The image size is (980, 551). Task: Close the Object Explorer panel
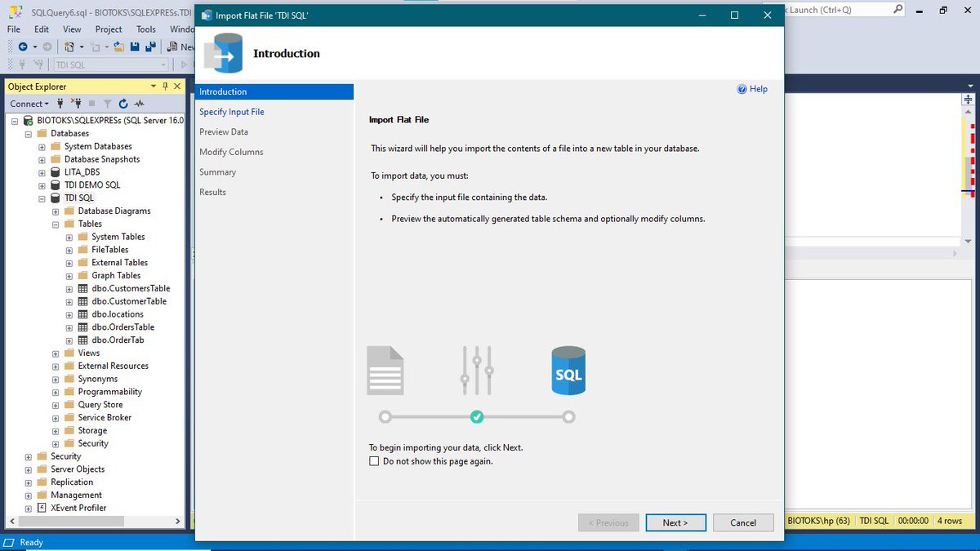(x=178, y=87)
